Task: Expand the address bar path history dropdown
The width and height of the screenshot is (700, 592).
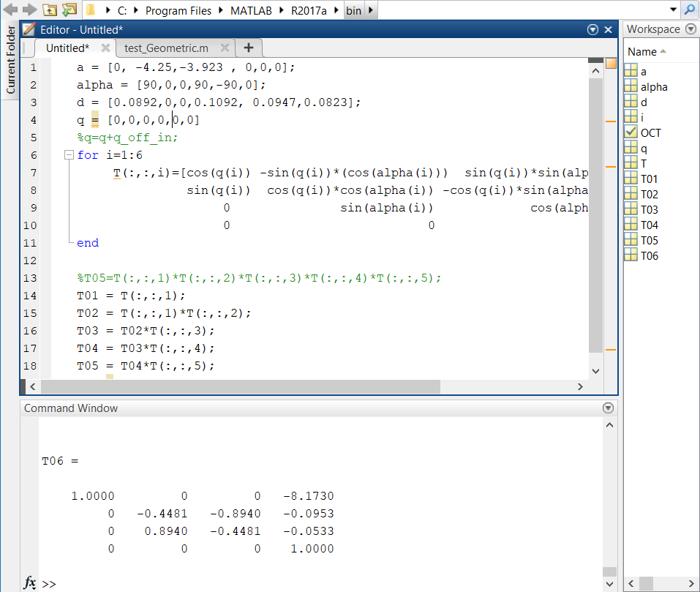Action: [674, 10]
